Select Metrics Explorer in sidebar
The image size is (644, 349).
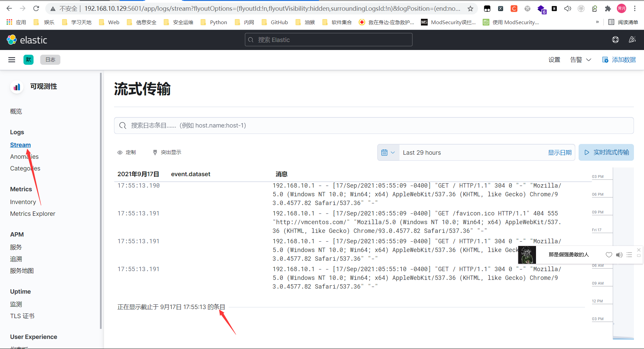[x=33, y=214]
